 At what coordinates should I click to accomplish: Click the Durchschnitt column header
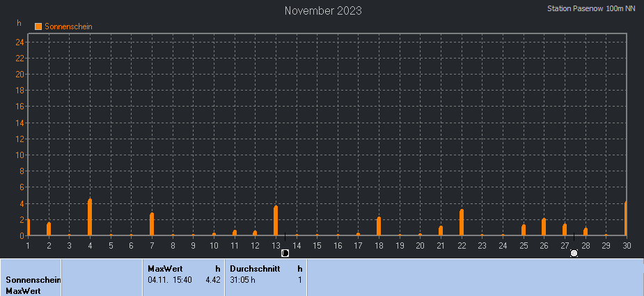tap(255, 269)
